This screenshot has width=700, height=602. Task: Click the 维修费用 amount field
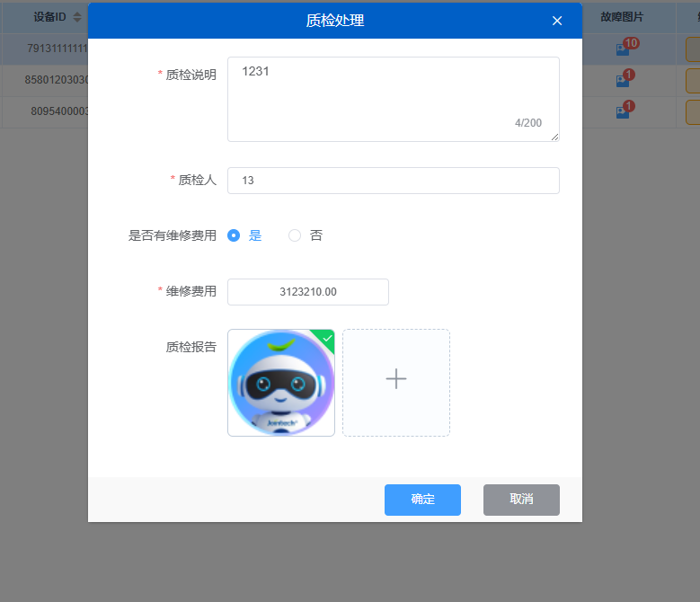pos(307,292)
